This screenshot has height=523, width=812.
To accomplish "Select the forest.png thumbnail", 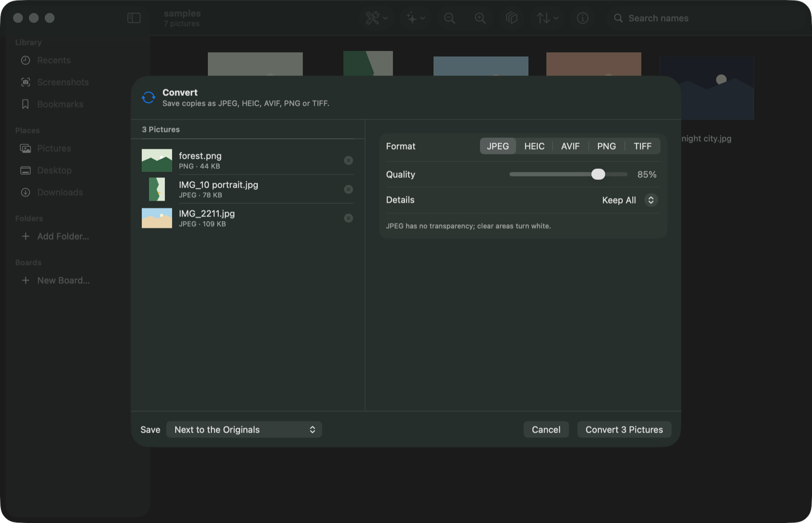I will (157, 160).
